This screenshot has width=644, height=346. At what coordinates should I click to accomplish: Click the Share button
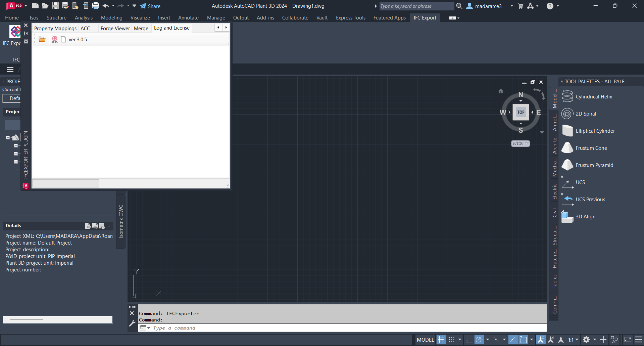point(150,6)
